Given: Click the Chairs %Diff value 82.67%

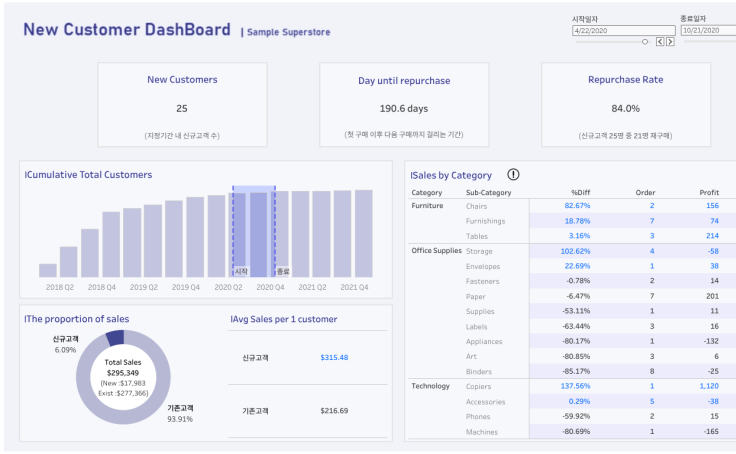Looking at the screenshot, I should (577, 205).
